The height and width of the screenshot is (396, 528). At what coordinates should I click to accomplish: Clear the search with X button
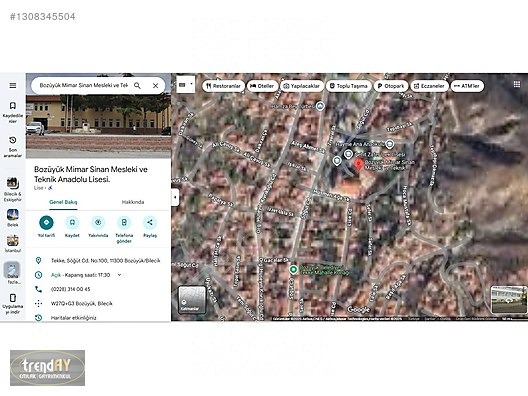(155, 86)
